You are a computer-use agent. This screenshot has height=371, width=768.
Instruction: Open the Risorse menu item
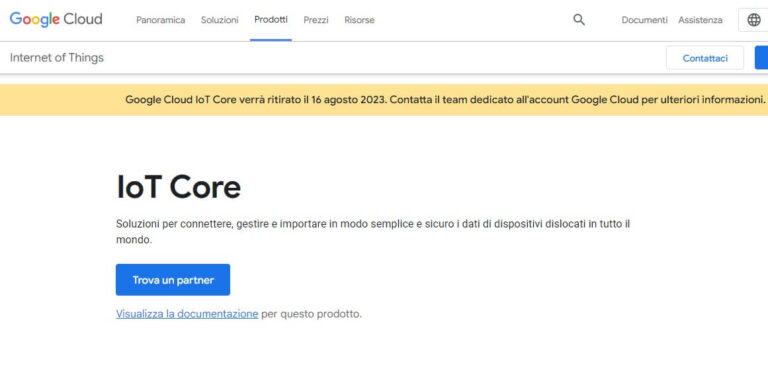[359, 20]
